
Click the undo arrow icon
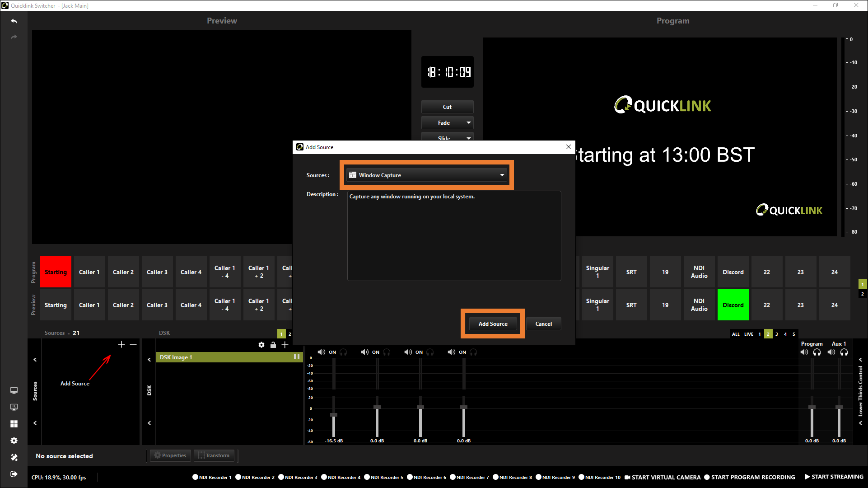14,21
